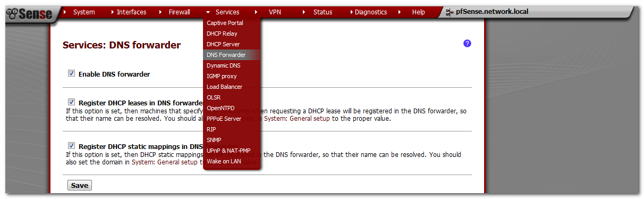Uncheck Enable DNS forwarder
Screen dimensions: 644x199
pos(71,73)
